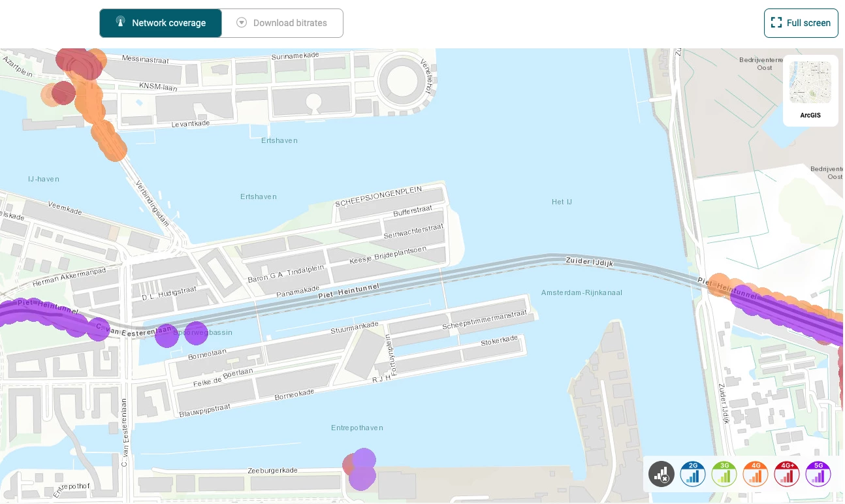Open the map in Full screen
The height and width of the screenshot is (504, 845).
(x=801, y=23)
